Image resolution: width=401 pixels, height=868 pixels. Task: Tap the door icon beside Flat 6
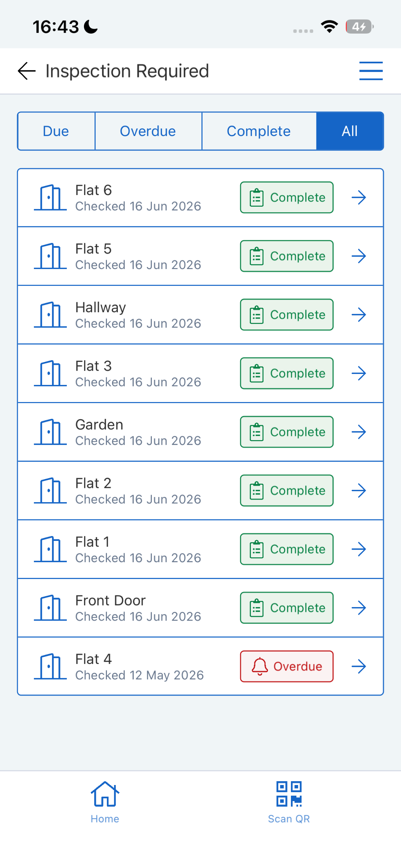click(50, 197)
